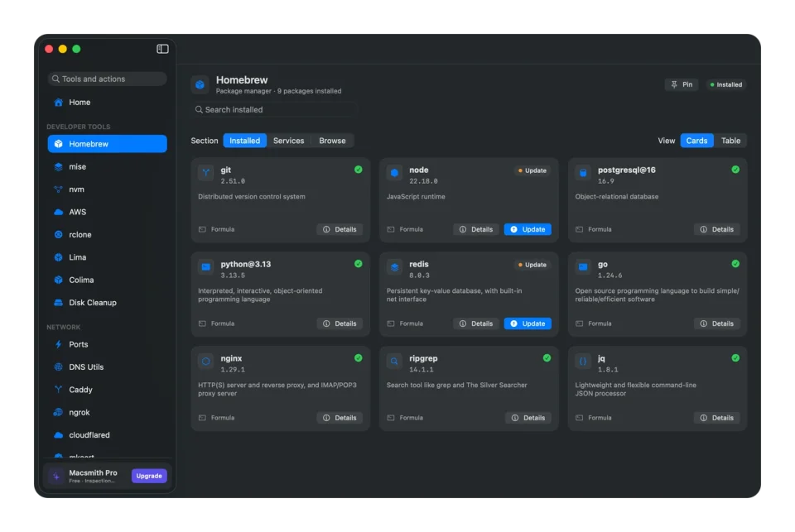Viewport: 795px width, 532px height.
Task: Click the Macsmith Pro sparkle icon
Action: [56, 477]
